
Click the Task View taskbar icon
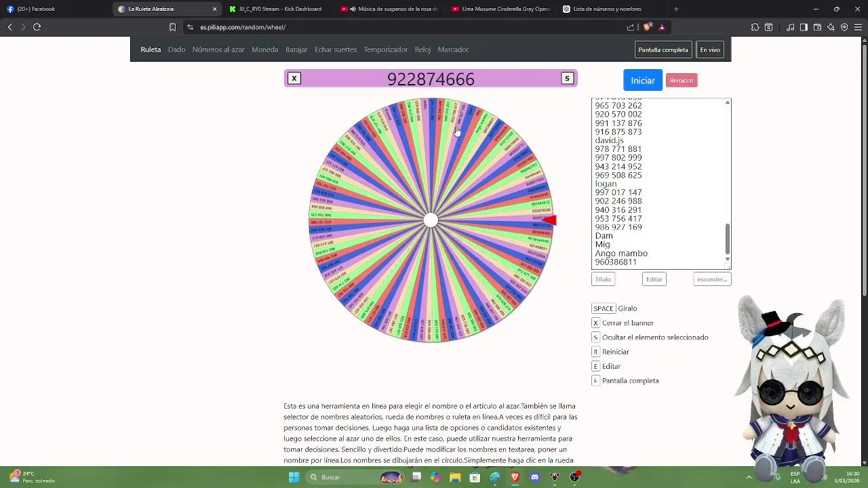[x=416, y=477]
